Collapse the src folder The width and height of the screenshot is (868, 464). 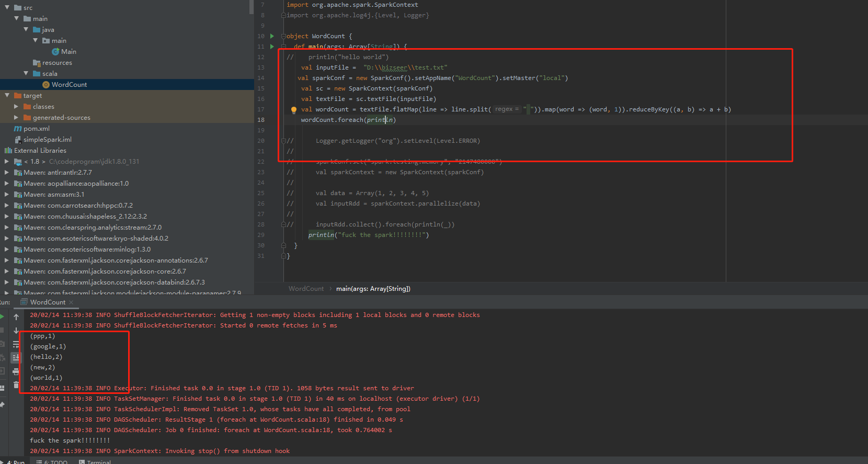click(7, 7)
